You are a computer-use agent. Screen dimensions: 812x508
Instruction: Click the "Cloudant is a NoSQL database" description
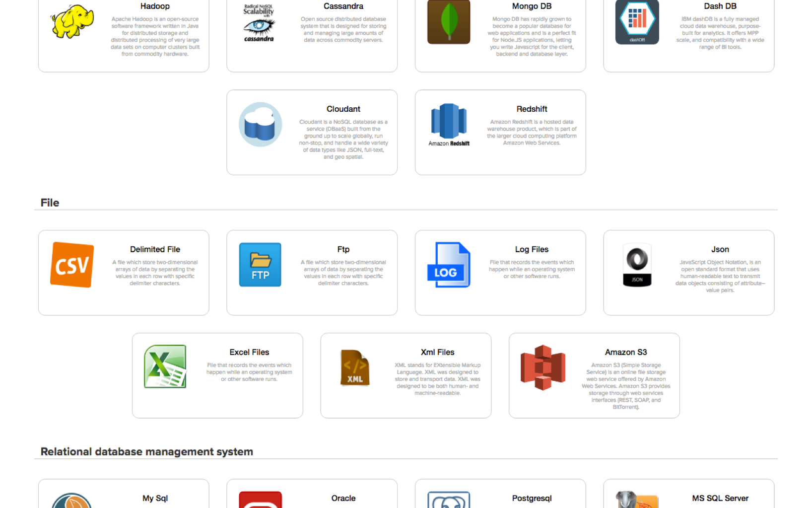pyautogui.click(x=343, y=140)
